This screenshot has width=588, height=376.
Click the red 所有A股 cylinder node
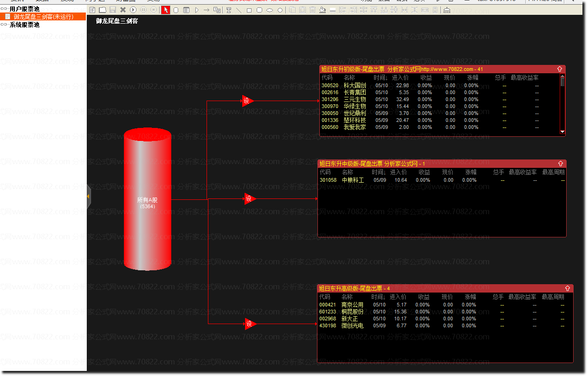[x=148, y=199]
